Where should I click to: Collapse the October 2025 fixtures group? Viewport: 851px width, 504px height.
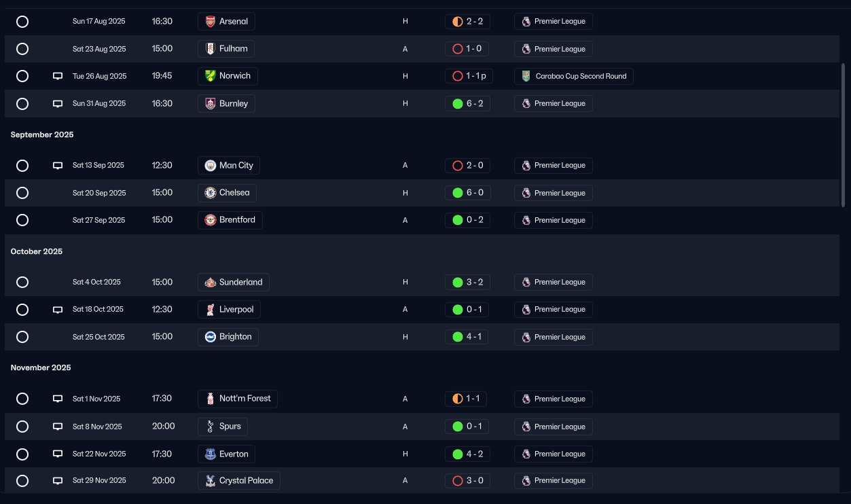(x=37, y=251)
